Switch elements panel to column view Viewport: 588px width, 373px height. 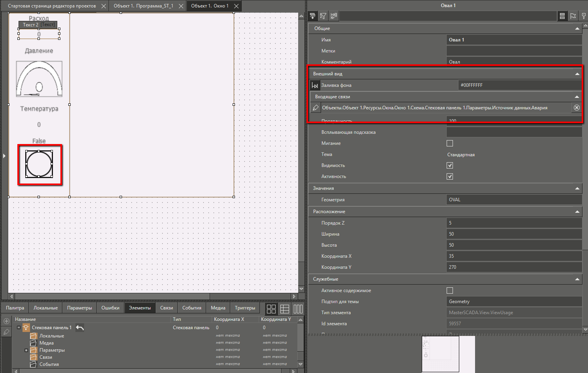coord(298,309)
